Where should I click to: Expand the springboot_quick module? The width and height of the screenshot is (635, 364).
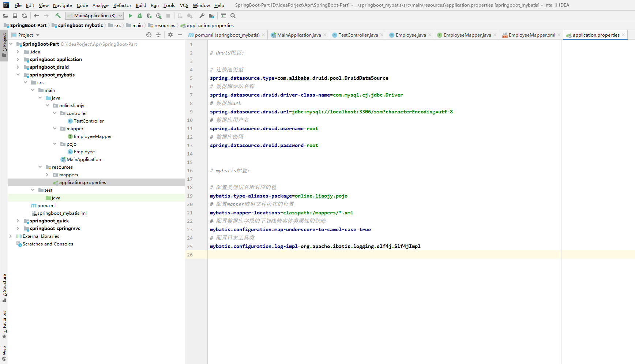tap(18, 221)
